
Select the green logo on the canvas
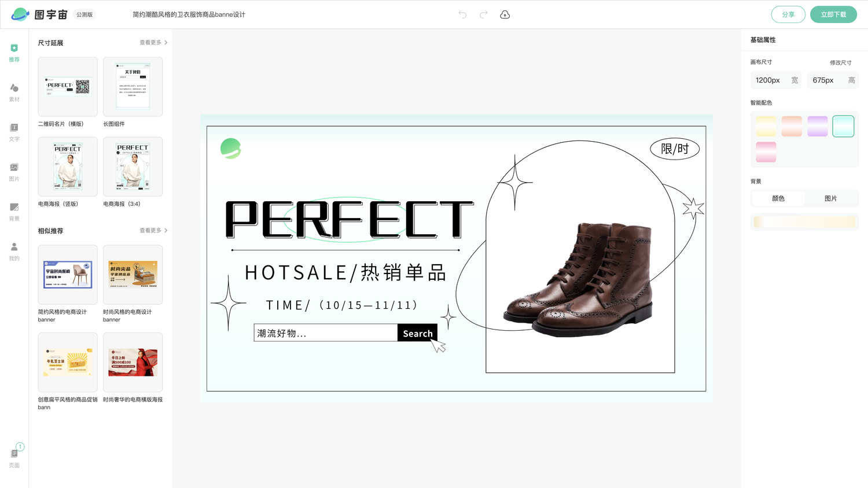click(x=230, y=149)
